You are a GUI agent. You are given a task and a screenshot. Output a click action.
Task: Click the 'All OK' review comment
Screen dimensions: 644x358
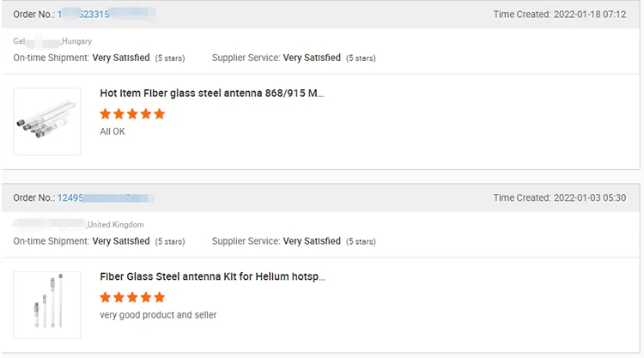(x=112, y=131)
